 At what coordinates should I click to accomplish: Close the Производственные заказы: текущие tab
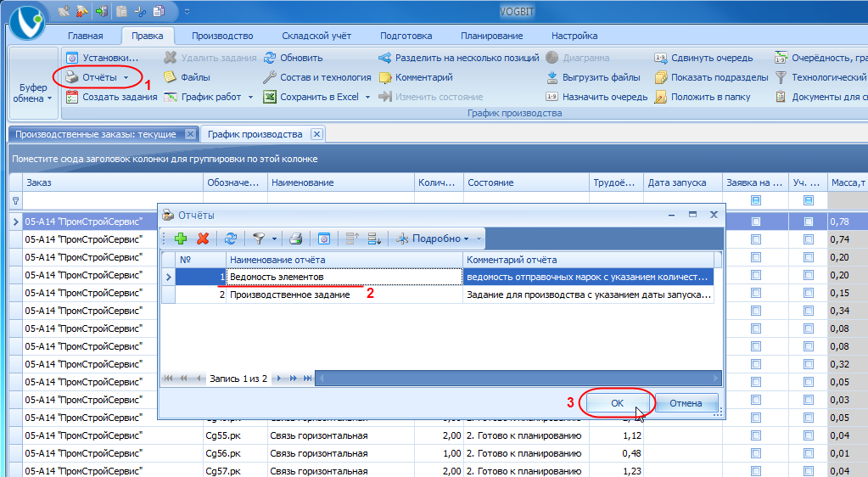(190, 134)
